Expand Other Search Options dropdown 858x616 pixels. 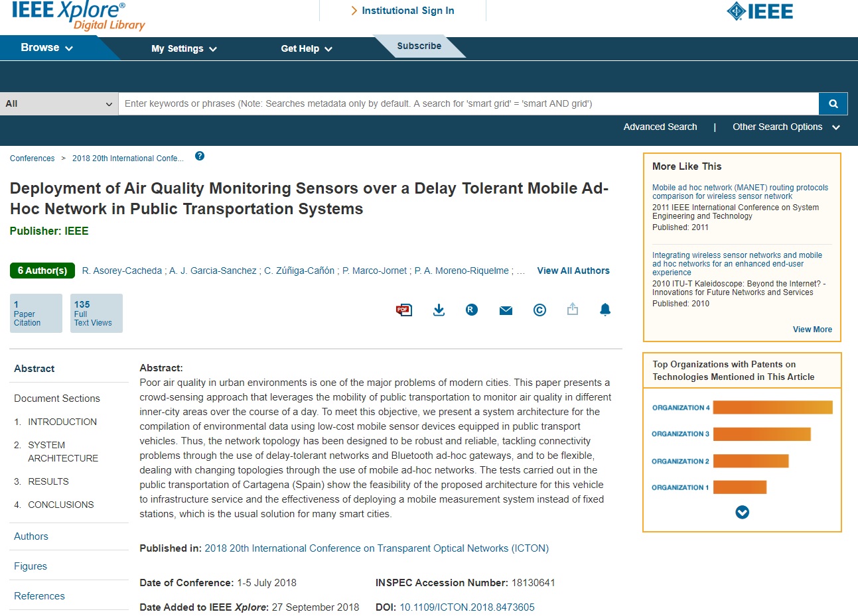pyautogui.click(x=786, y=127)
